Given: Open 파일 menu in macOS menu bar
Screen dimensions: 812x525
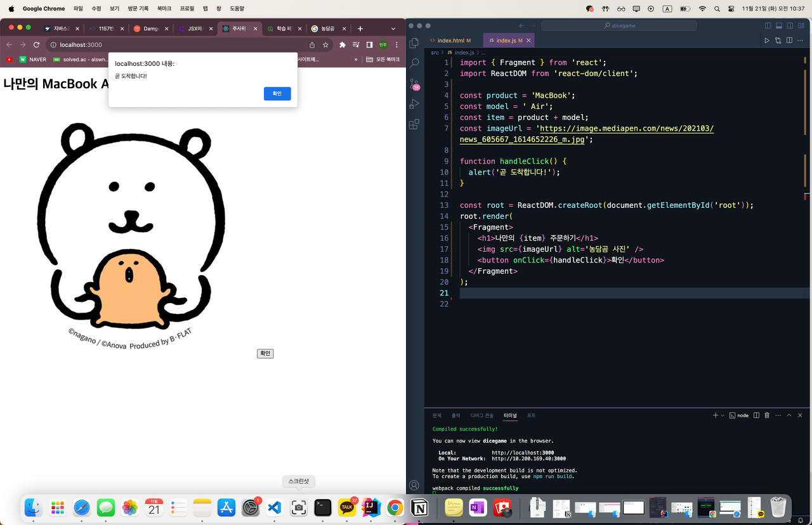Looking at the screenshot, I should click(78, 9).
